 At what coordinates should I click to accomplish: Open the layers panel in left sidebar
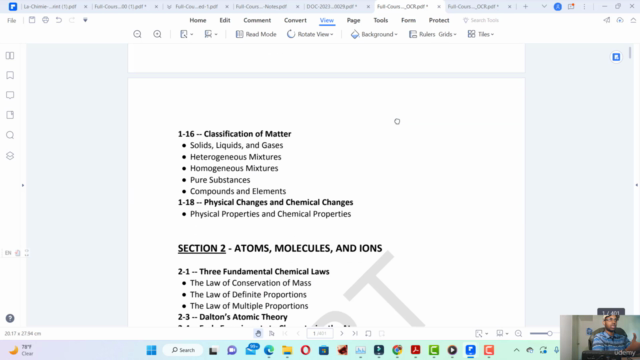click(x=10, y=156)
